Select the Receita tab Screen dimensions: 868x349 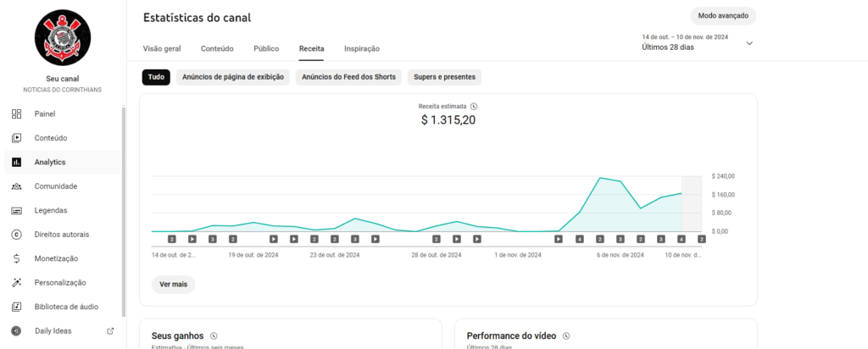pos(312,48)
